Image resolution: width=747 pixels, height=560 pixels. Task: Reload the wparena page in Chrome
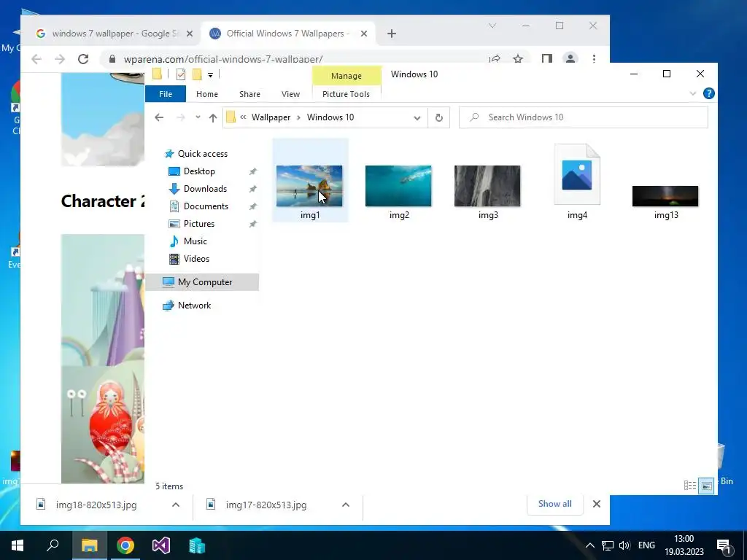click(83, 59)
